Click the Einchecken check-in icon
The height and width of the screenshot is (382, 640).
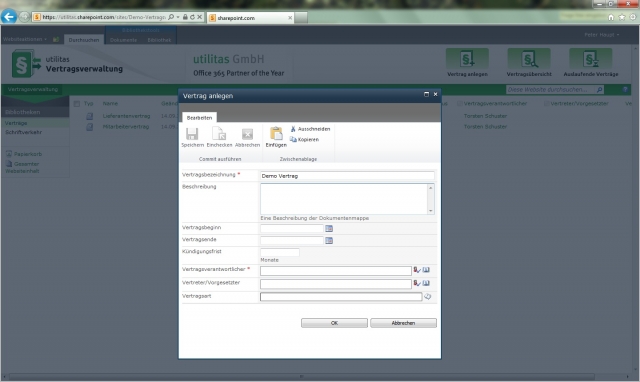[219, 134]
